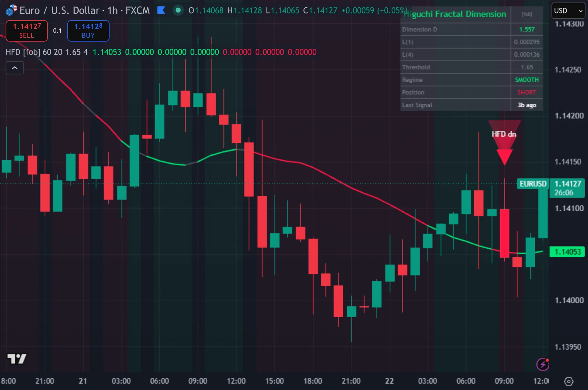
Task: Click the Last Signal value 3b ago
Action: tap(527, 105)
